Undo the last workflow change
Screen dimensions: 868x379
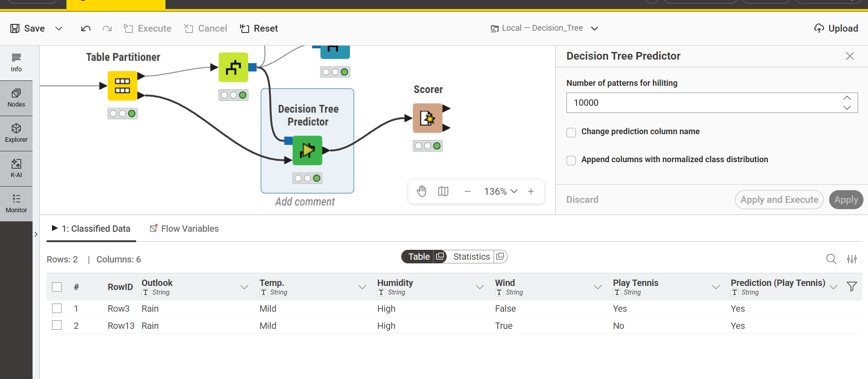pos(86,28)
